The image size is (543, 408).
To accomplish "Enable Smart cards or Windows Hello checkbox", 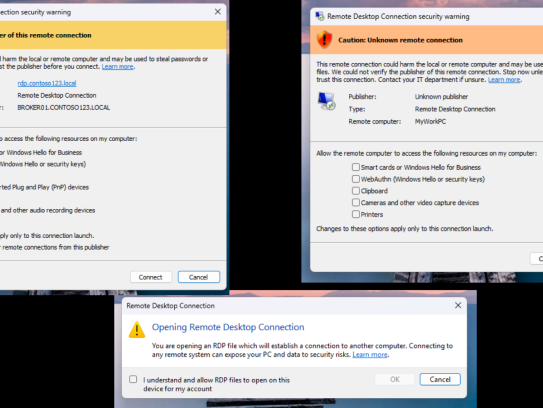I will (356, 167).
